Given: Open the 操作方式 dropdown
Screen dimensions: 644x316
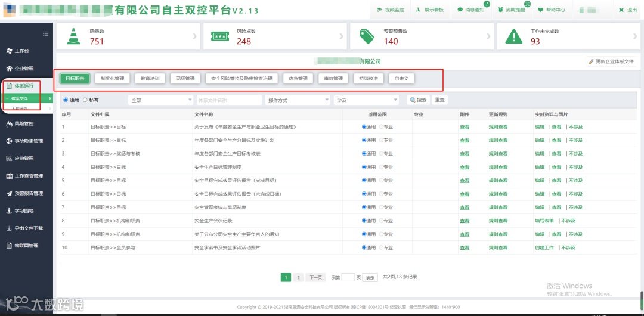Looking at the screenshot, I should [298, 100].
